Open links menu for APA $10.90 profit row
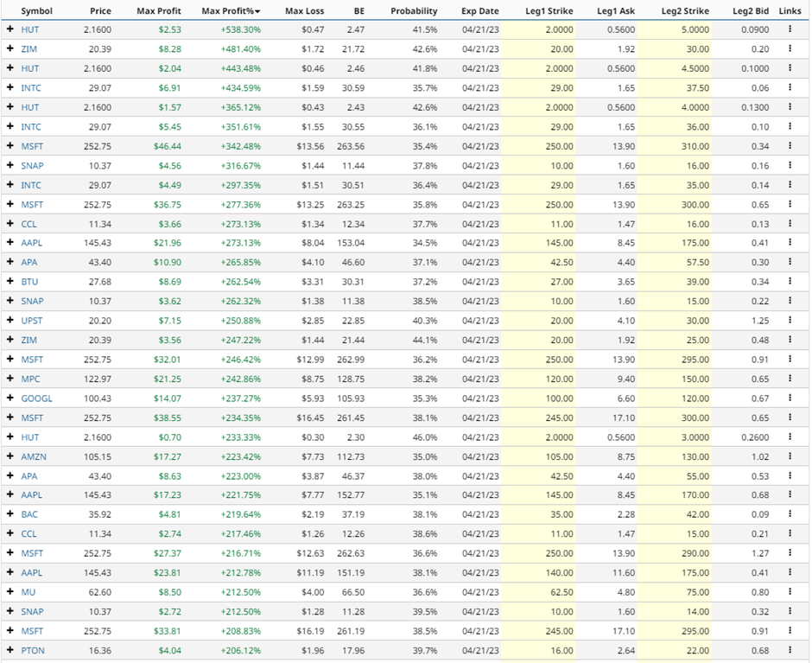812x663 pixels. (790, 262)
